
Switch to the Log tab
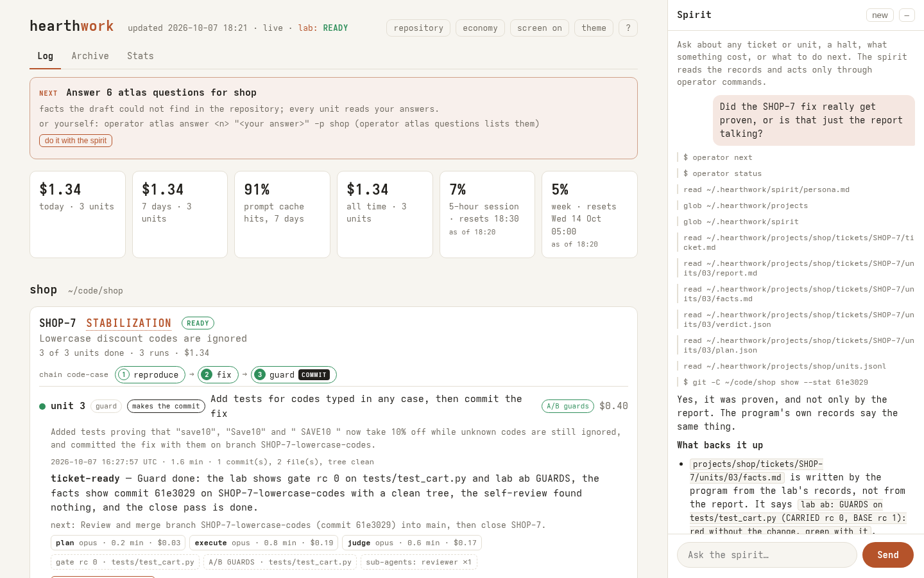pos(45,56)
